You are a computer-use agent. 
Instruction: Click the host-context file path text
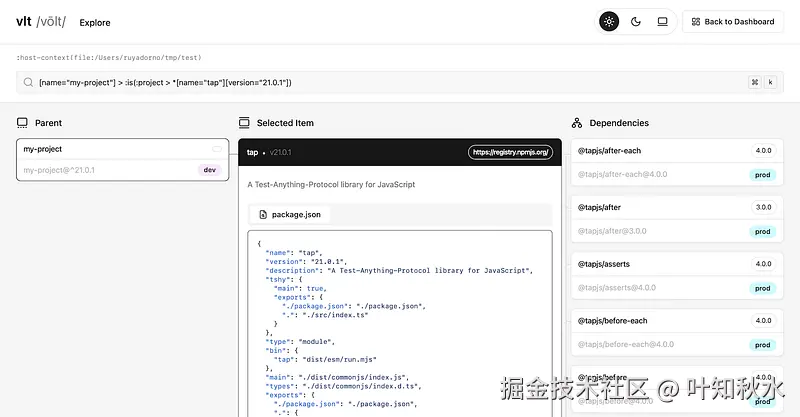109,58
